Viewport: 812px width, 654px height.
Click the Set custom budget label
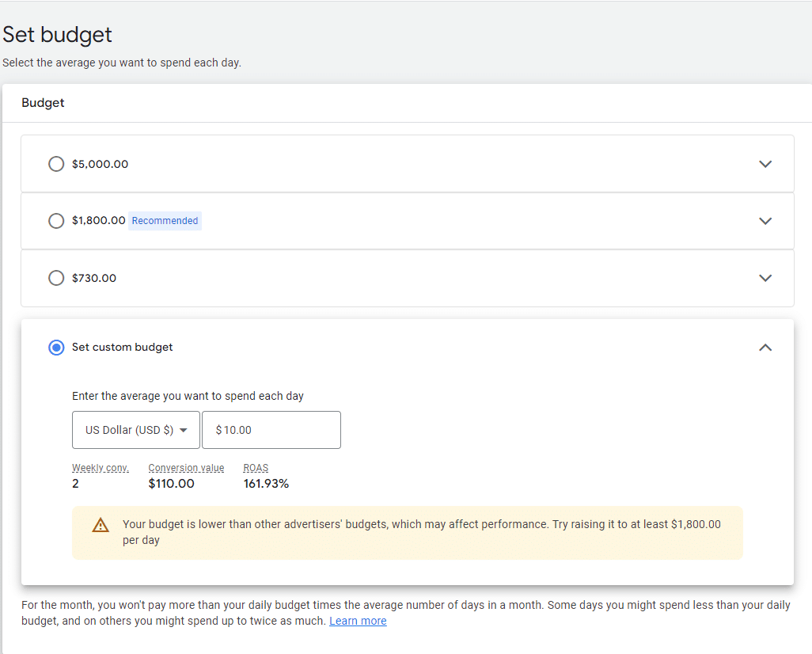click(122, 348)
